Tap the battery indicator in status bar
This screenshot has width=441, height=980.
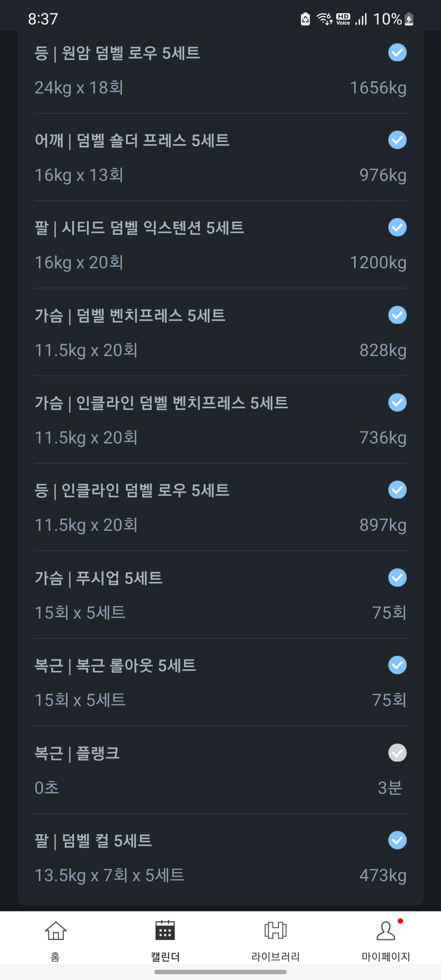[x=409, y=19]
